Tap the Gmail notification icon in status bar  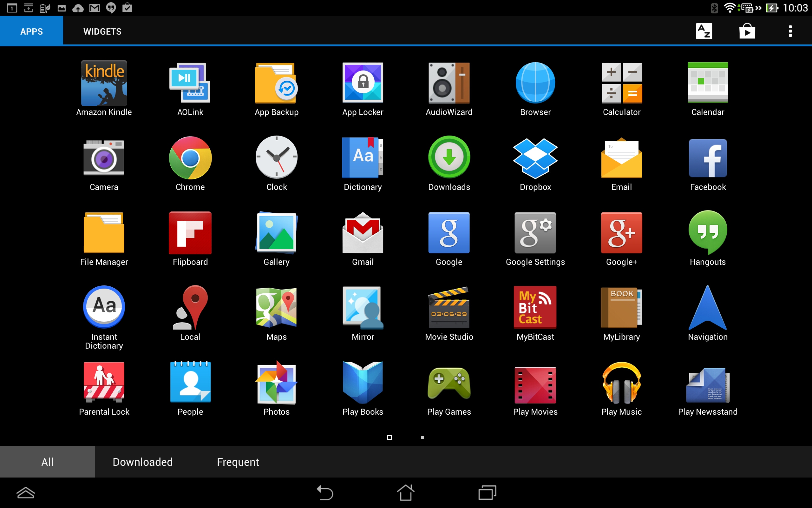pyautogui.click(x=95, y=8)
